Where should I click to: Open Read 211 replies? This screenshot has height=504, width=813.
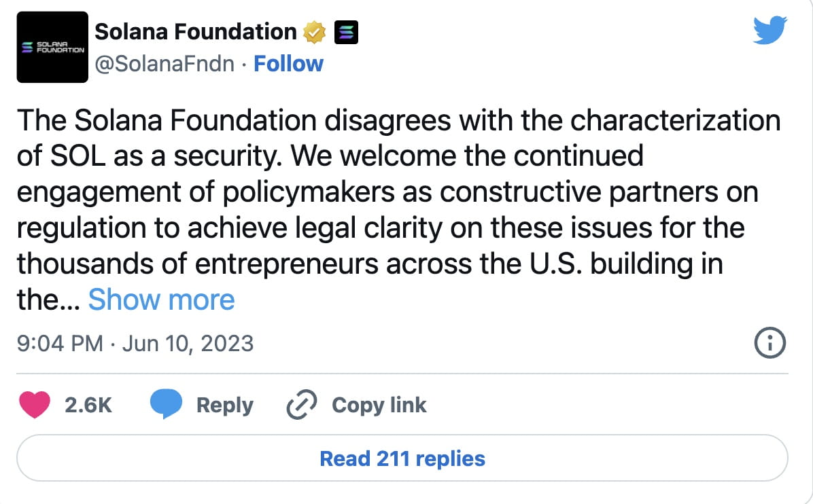402,458
